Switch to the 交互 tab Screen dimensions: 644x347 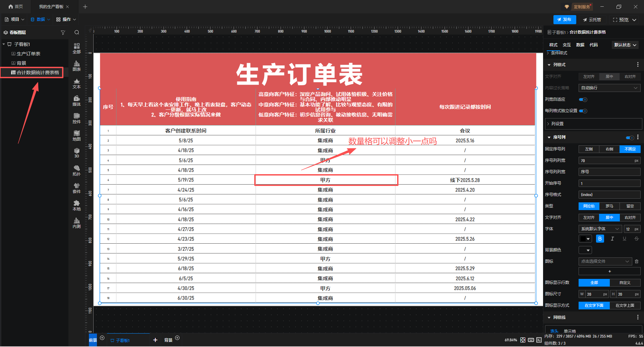click(x=567, y=45)
